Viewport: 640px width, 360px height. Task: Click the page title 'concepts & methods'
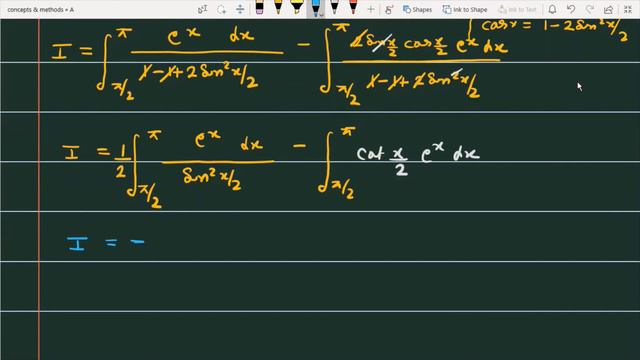click(36, 9)
